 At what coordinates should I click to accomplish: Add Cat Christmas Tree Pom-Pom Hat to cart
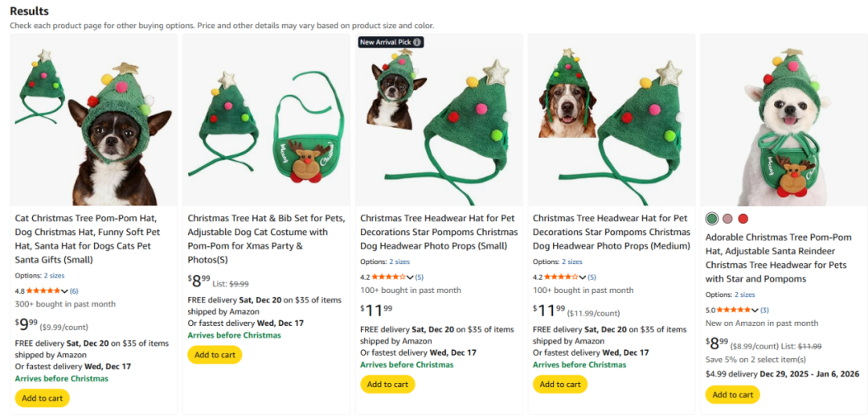point(43,398)
